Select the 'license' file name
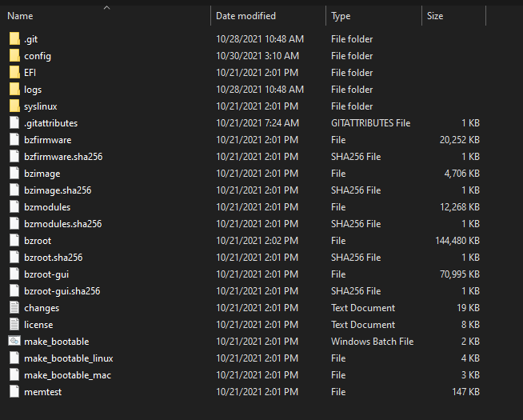The height and width of the screenshot is (420, 523). pyautogui.click(x=38, y=324)
